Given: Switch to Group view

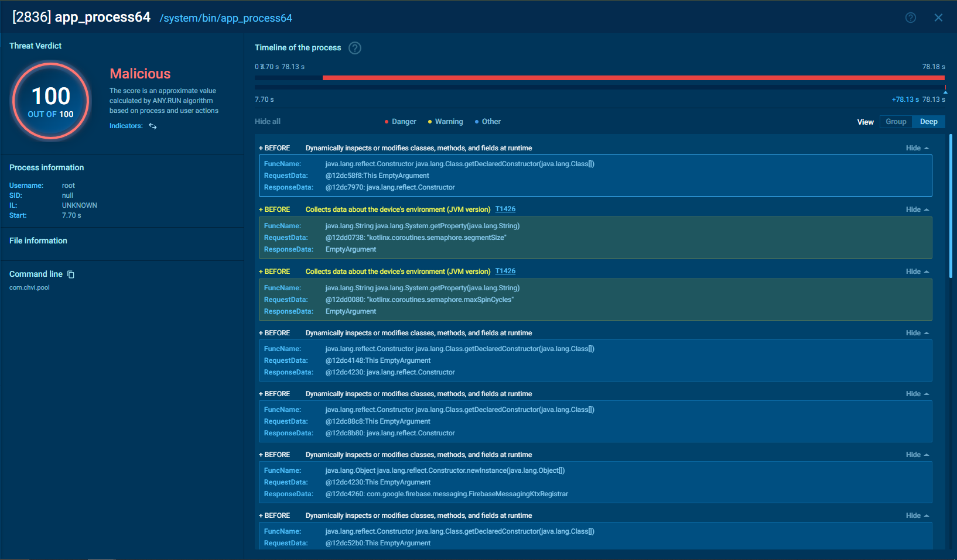Looking at the screenshot, I should (896, 122).
